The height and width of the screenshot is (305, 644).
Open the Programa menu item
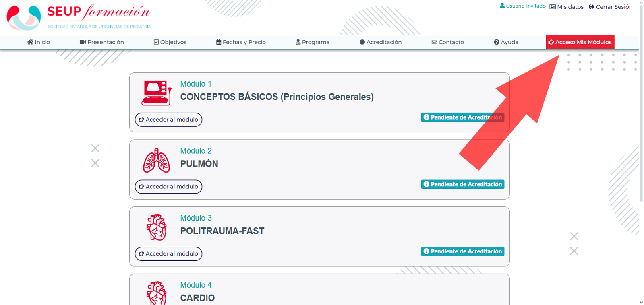(313, 42)
